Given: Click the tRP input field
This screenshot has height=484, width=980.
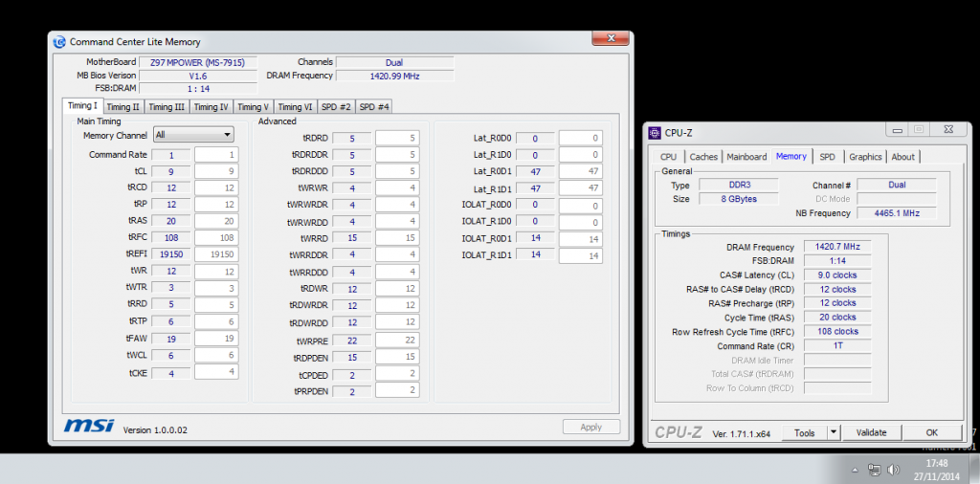Looking at the screenshot, I should coord(215,204).
